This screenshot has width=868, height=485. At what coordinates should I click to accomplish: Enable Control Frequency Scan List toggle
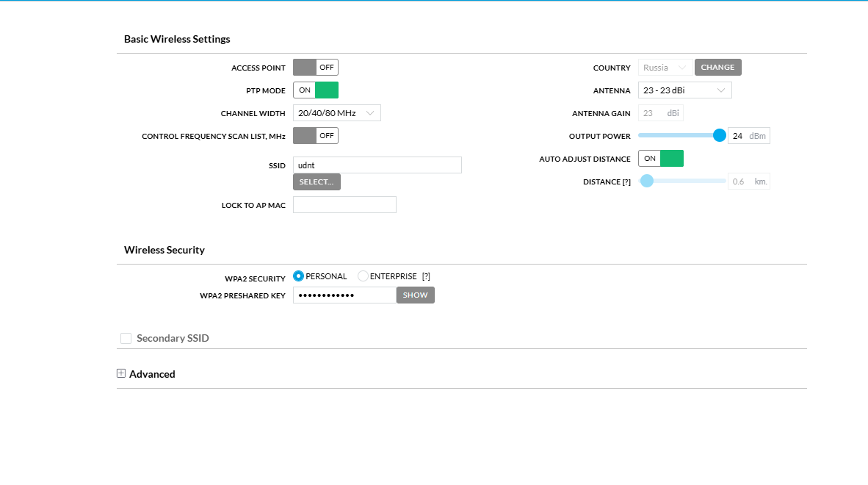(x=315, y=136)
